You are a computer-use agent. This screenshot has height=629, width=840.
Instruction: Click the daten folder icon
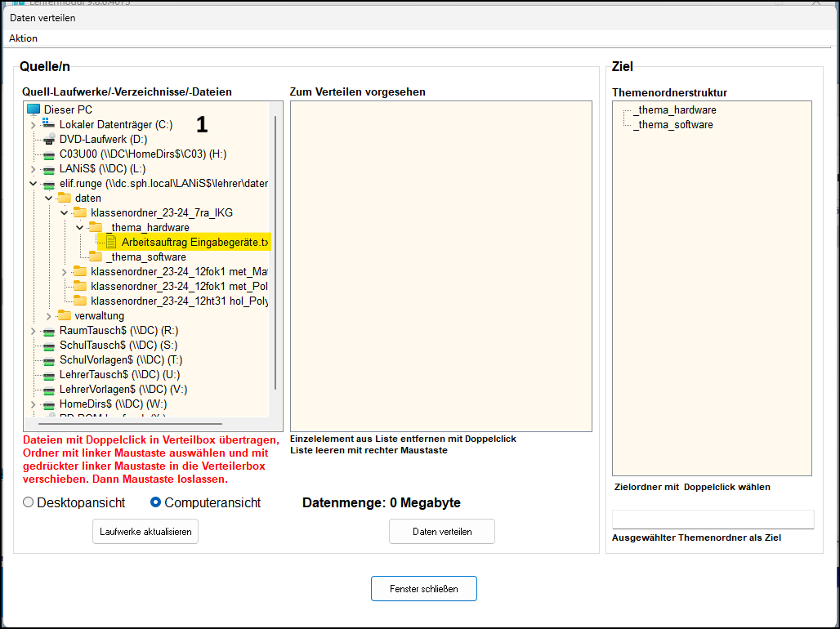click(65, 199)
